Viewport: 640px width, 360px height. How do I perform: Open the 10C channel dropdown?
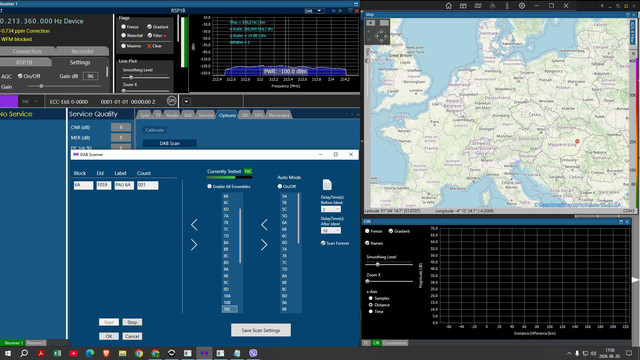click(x=30, y=101)
